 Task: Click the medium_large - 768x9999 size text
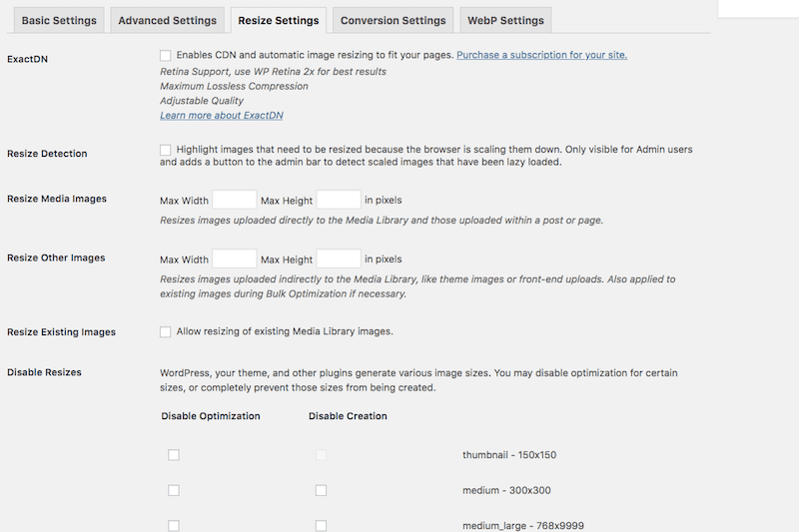(x=523, y=525)
